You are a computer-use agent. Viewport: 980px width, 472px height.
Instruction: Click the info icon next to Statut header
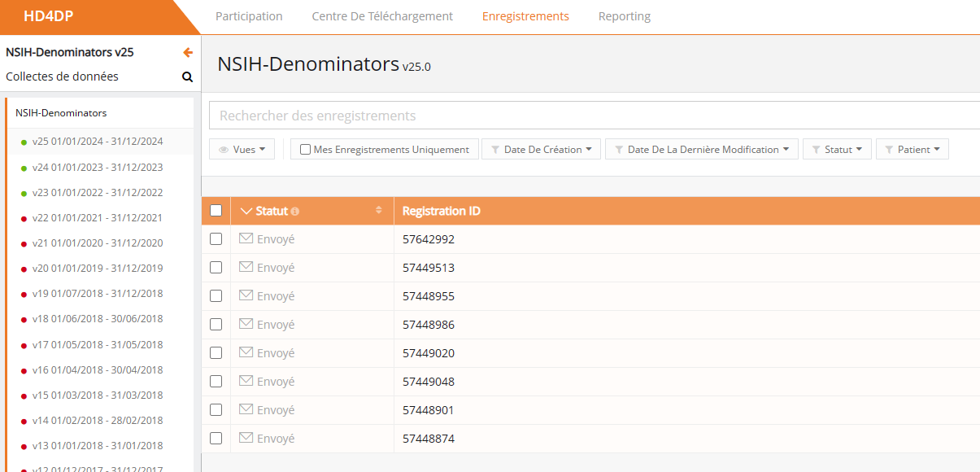tap(295, 212)
